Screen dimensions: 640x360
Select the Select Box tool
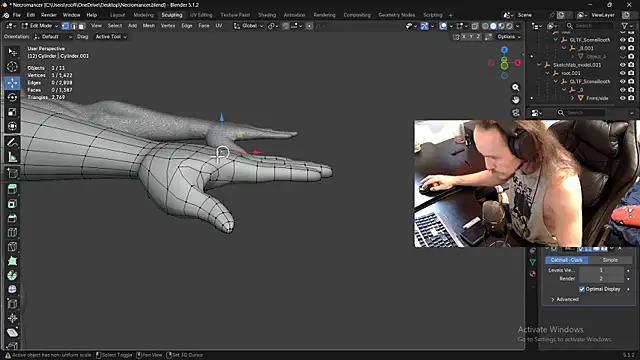tap(12, 52)
